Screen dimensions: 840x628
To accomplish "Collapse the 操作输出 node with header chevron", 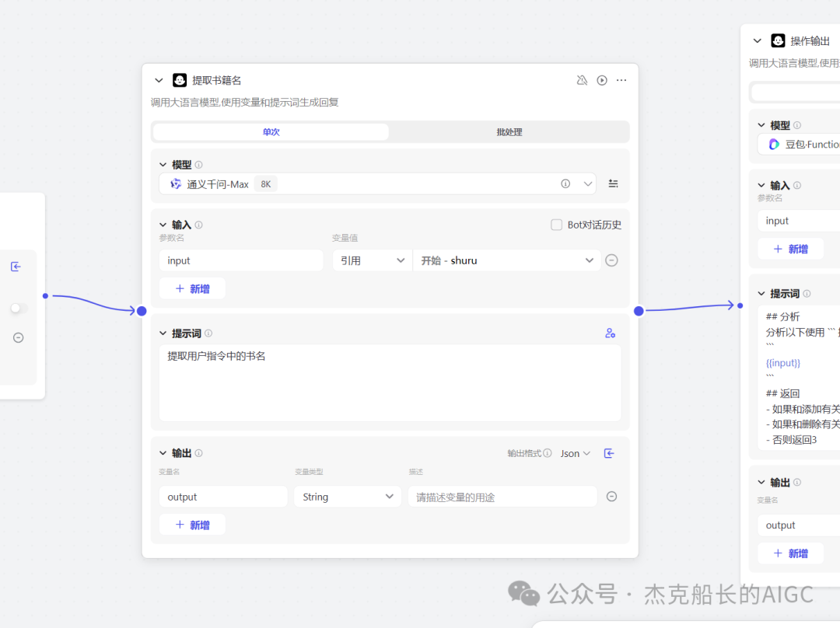I will point(757,40).
